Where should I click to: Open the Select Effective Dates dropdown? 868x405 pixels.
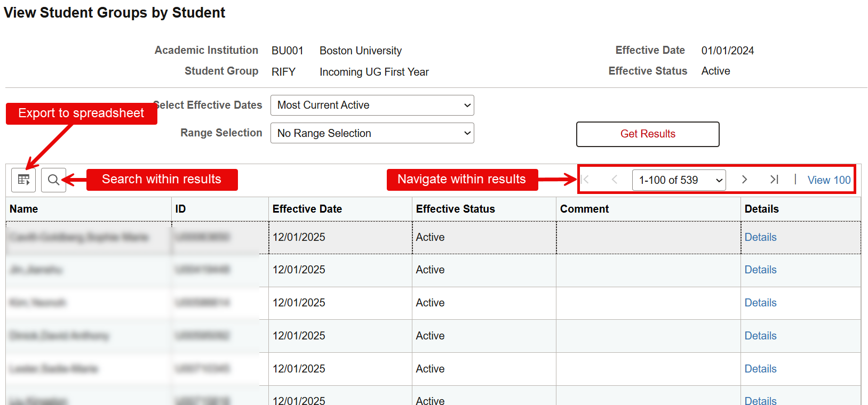[372, 106]
